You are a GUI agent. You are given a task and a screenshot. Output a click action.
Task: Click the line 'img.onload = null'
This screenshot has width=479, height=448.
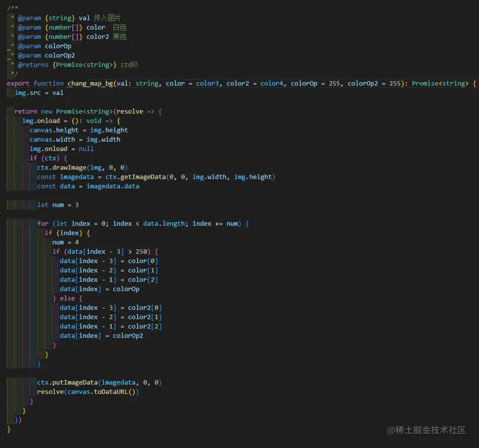pyautogui.click(x=61, y=149)
